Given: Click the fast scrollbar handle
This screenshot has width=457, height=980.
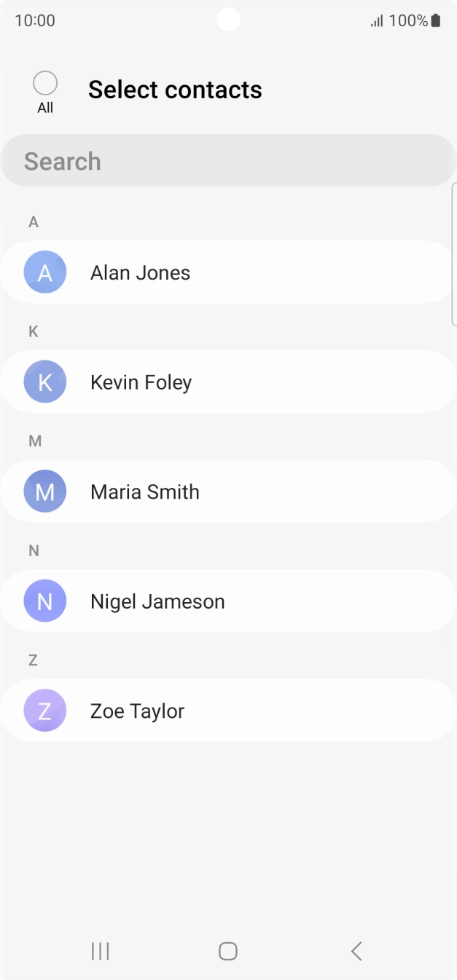Looking at the screenshot, I should point(454,253).
